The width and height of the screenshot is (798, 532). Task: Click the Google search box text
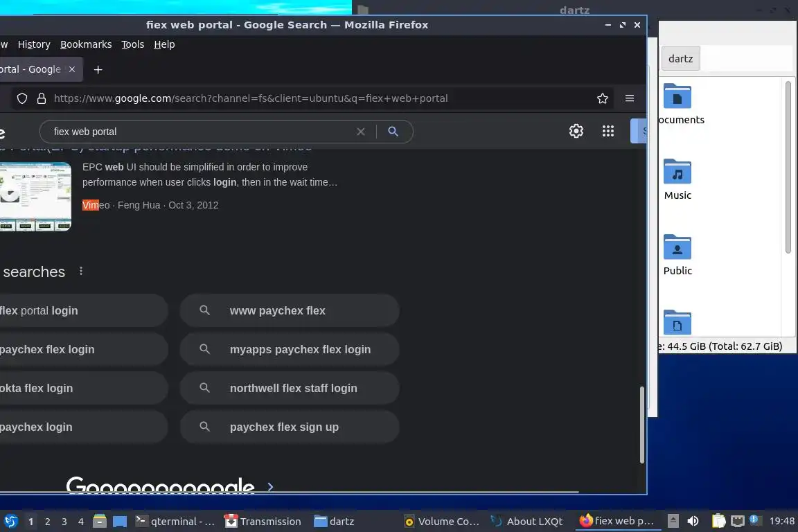(x=85, y=132)
